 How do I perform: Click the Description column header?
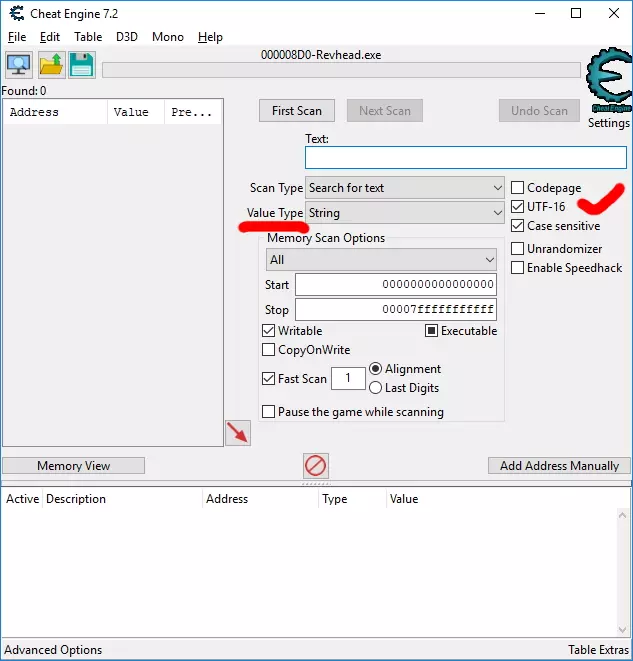pyautogui.click(x=122, y=499)
